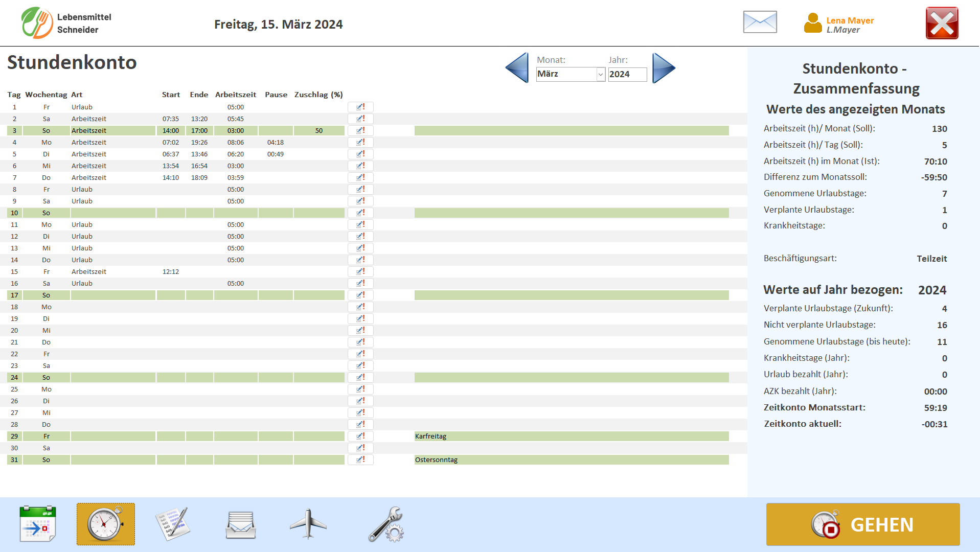The width and height of the screenshot is (980, 552).
Task: Click the Jahr field showing 2024
Action: coord(627,74)
